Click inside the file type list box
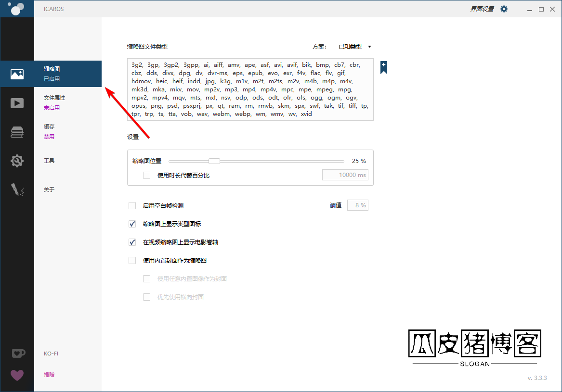This screenshot has height=392, width=562. (250, 89)
